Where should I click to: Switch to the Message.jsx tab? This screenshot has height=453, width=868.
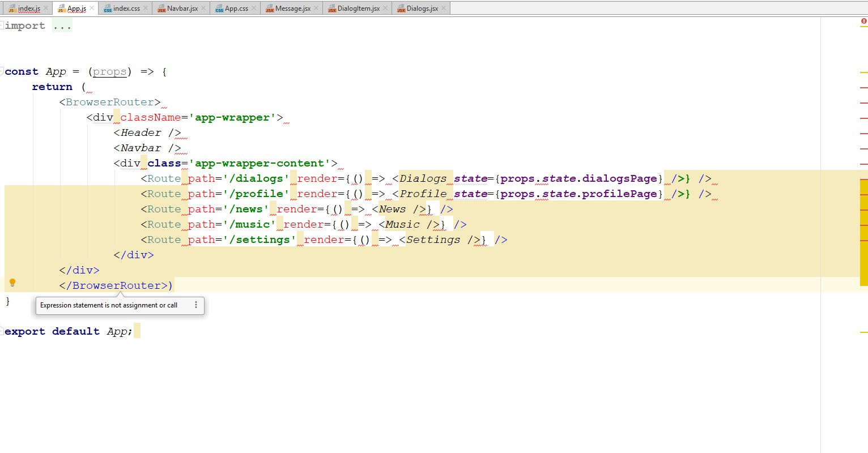tap(293, 8)
